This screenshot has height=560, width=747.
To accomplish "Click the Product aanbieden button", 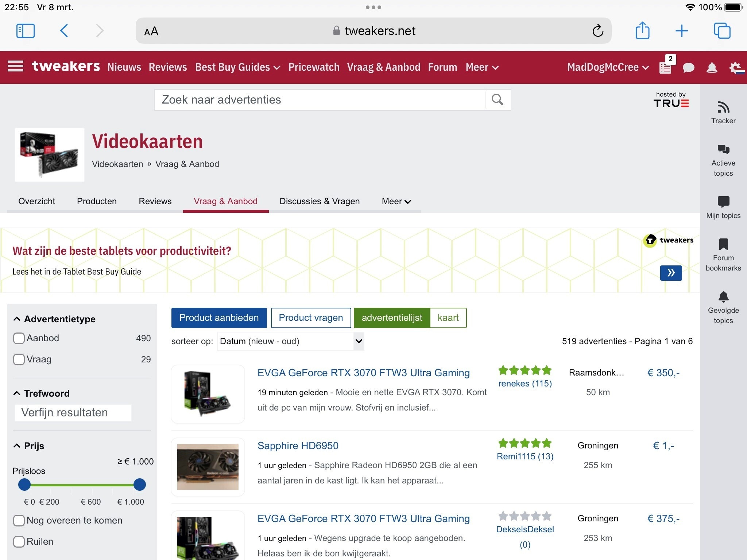I will (218, 318).
